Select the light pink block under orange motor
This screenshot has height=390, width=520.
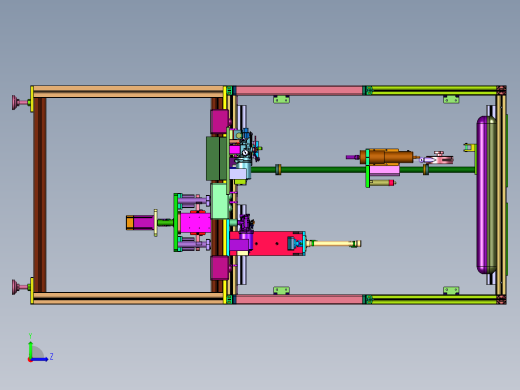pos(384,170)
